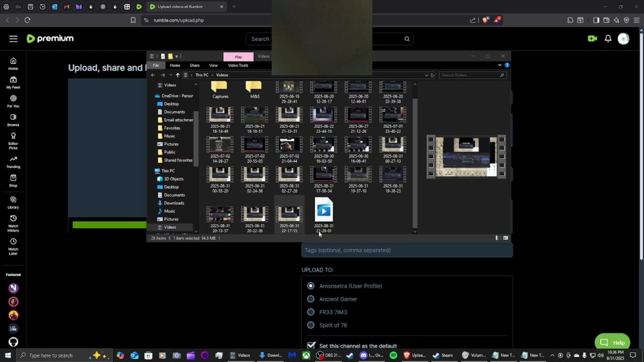
Task: Reload the browser page
Action: click(x=27, y=20)
